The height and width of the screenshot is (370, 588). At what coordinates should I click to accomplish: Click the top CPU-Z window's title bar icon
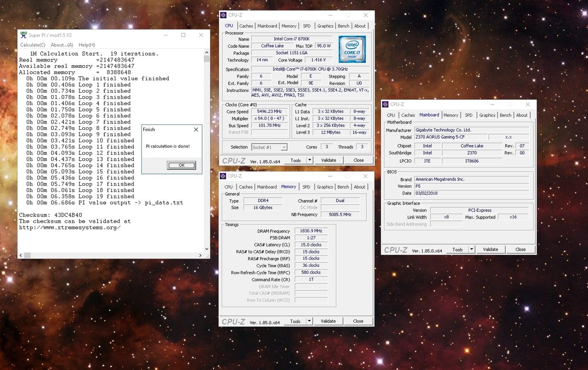pos(223,15)
